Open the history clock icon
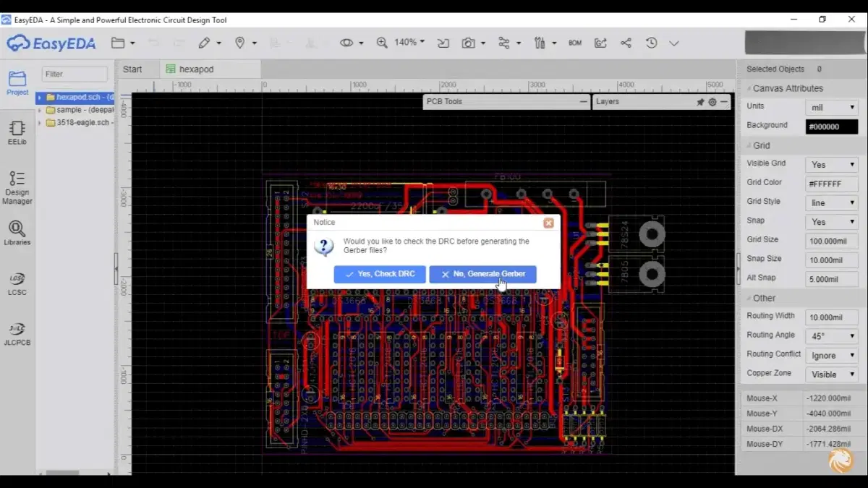 coord(651,43)
